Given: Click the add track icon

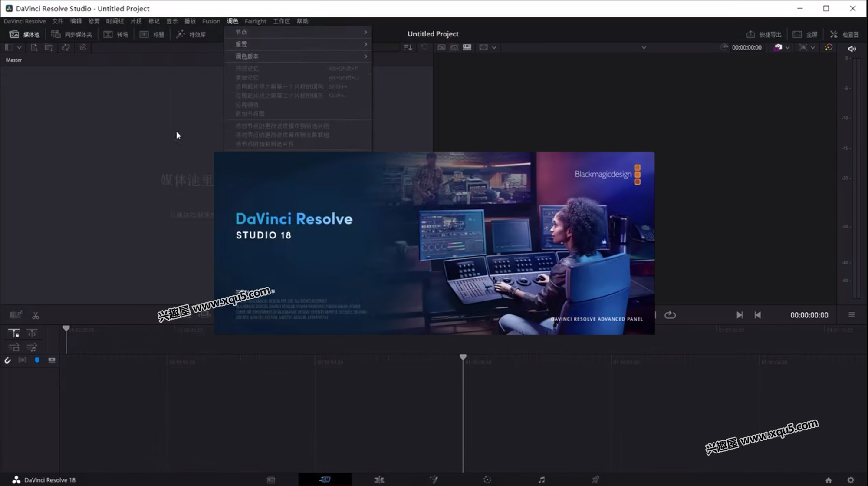Looking at the screenshot, I should pos(52,360).
